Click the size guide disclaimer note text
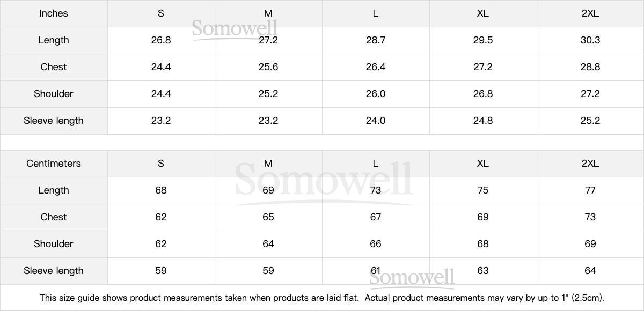Viewport: 644px width, 311px height. [322, 298]
